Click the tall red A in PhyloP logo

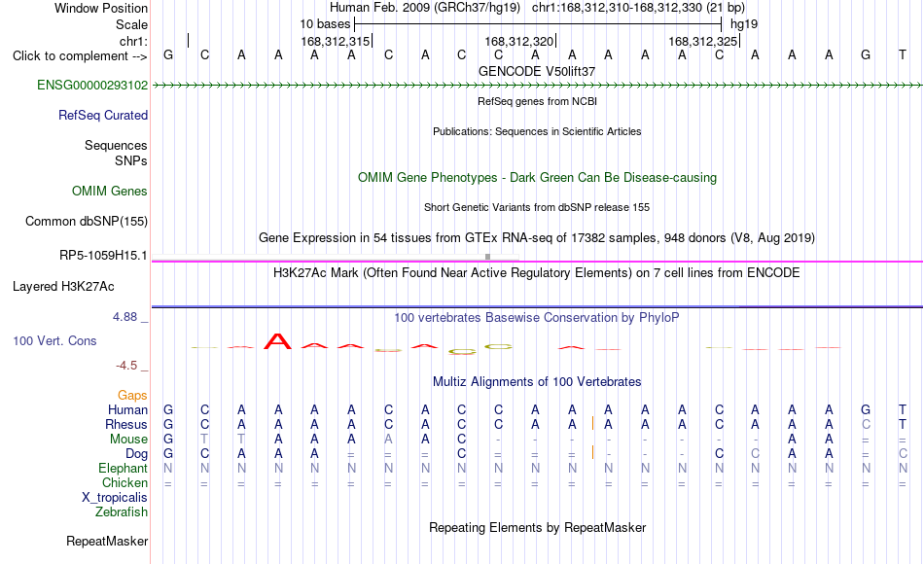(277, 341)
